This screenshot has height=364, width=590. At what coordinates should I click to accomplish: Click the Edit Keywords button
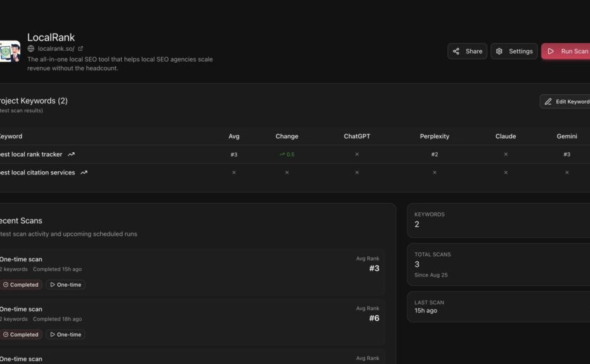565,101
